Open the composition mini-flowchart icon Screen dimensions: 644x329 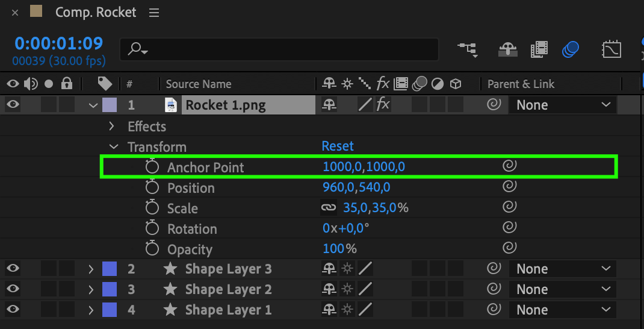tap(468, 49)
